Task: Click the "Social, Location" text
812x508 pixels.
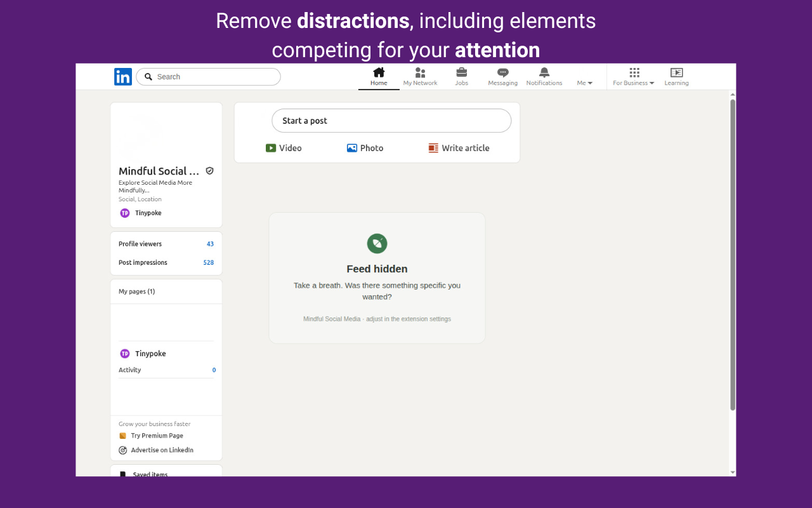Action: pos(140,199)
